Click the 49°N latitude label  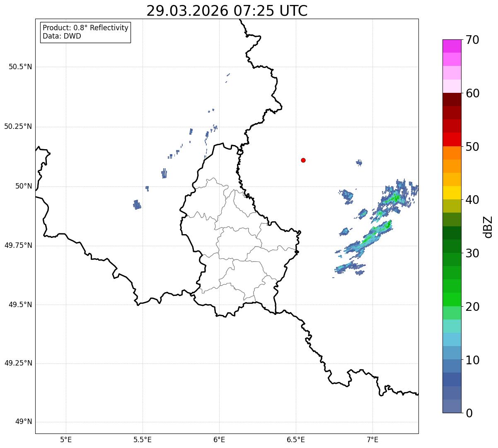[x=24, y=421]
